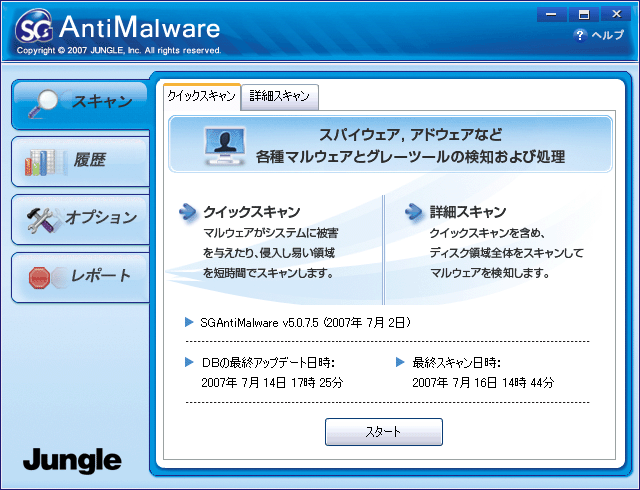Viewport: 640px width, 490px height.
Task: Switch to the 詳細スキャン tab
Action: coord(280,97)
